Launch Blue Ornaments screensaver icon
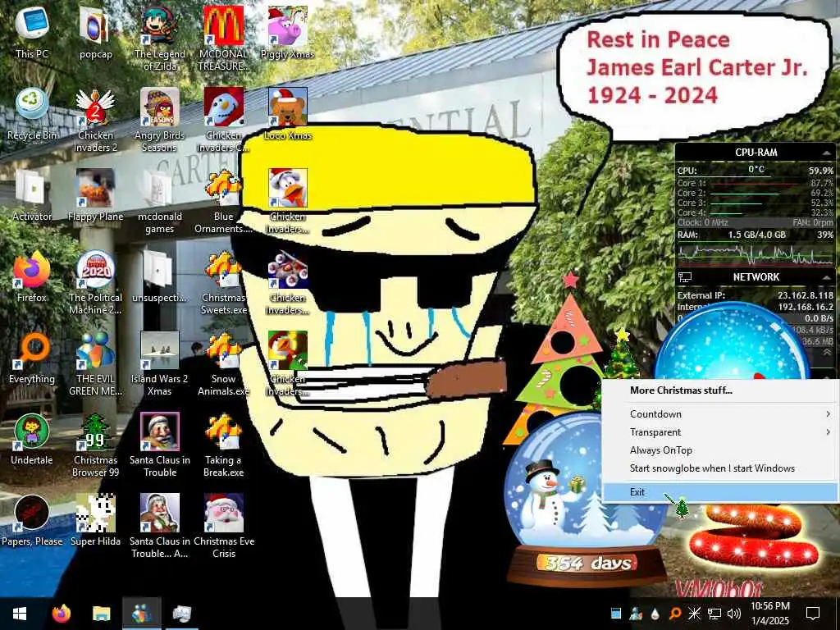 [223, 202]
